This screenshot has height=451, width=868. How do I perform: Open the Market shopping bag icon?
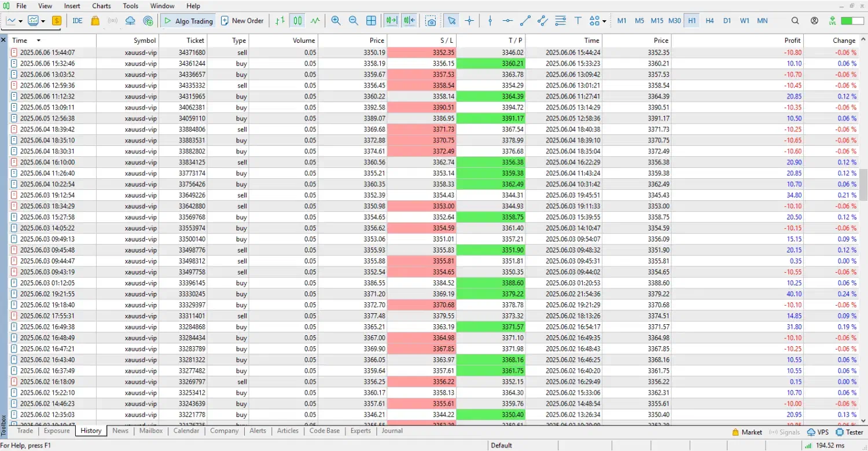pyautogui.click(x=95, y=21)
